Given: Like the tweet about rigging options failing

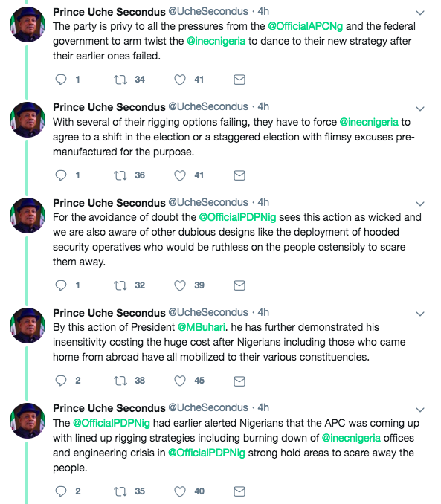Looking at the screenshot, I should point(180,175).
